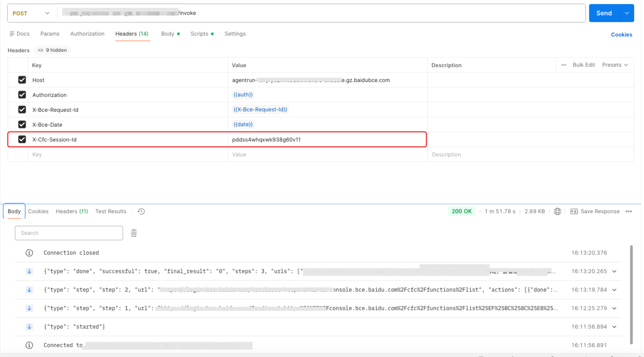The image size is (644, 357).
Task: Click the globe network info icon
Action: (x=557, y=212)
